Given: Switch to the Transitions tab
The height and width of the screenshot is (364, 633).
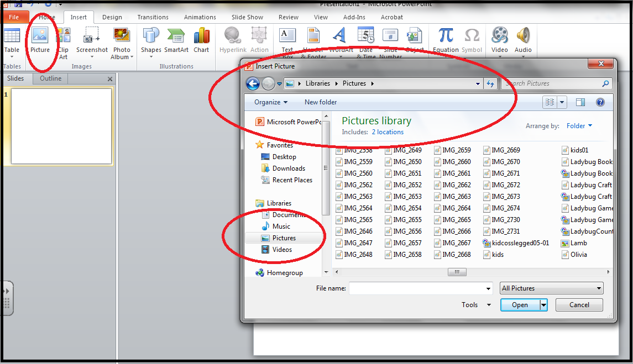Looking at the screenshot, I should (x=153, y=17).
